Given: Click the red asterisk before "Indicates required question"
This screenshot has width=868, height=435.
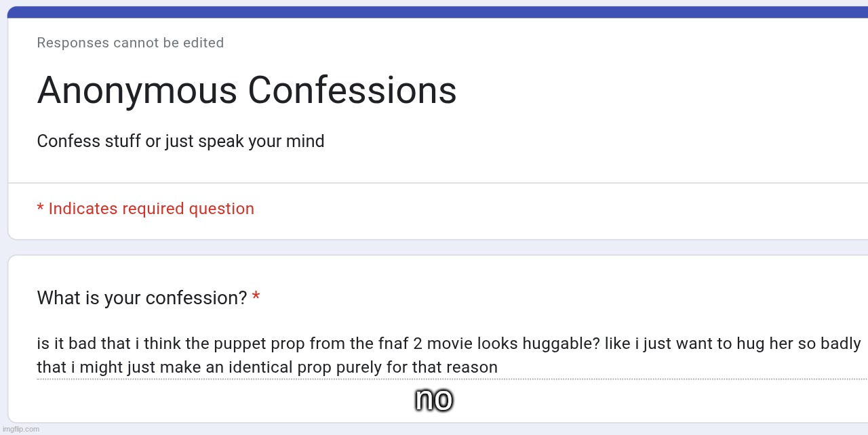Looking at the screenshot, I should tap(40, 208).
